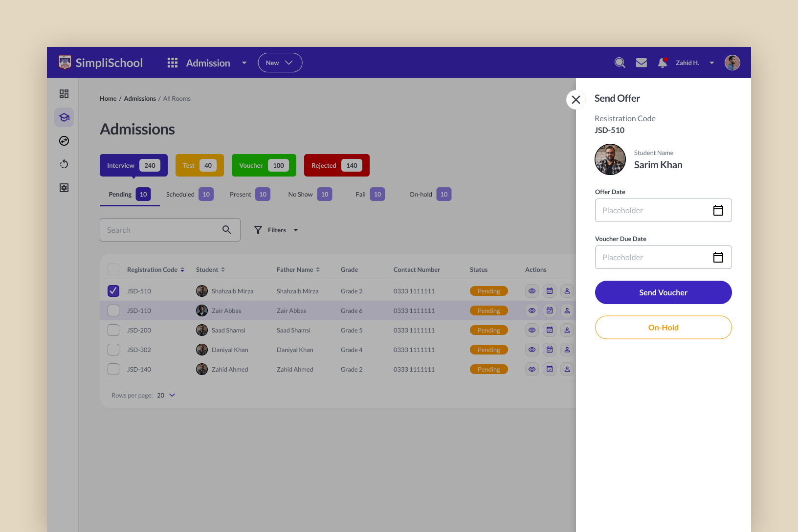The width and height of the screenshot is (798, 532).
Task: Open the notifications bell
Action: (663, 63)
